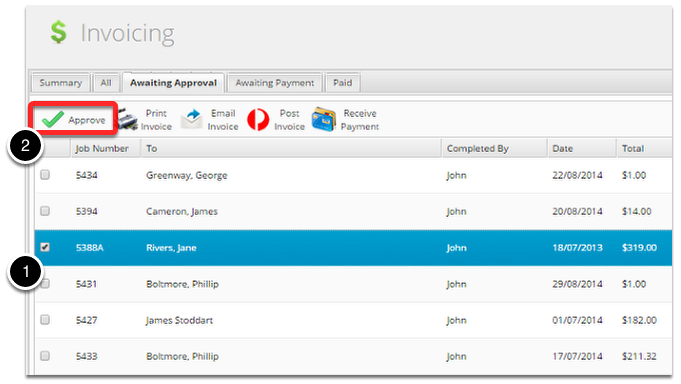The width and height of the screenshot is (681, 384).
Task: Click the Receive Payment label
Action: (360, 120)
